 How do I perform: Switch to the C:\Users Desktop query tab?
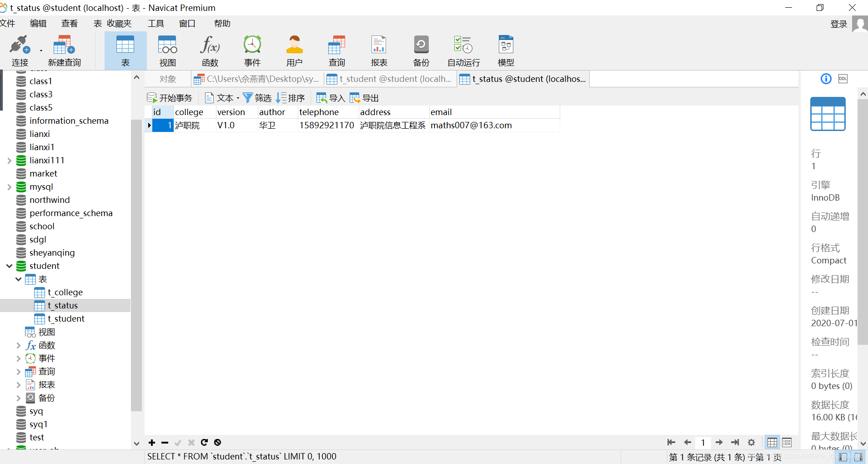point(257,79)
